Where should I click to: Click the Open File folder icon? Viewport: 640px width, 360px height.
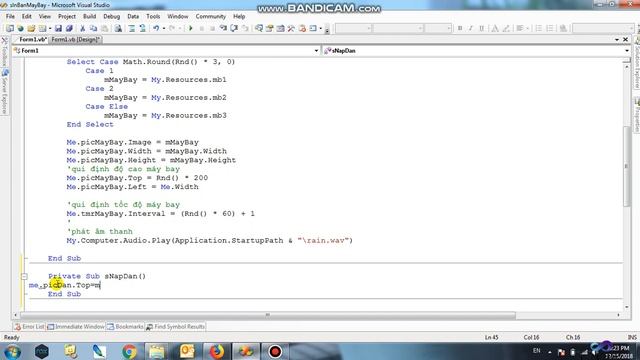(31, 28)
